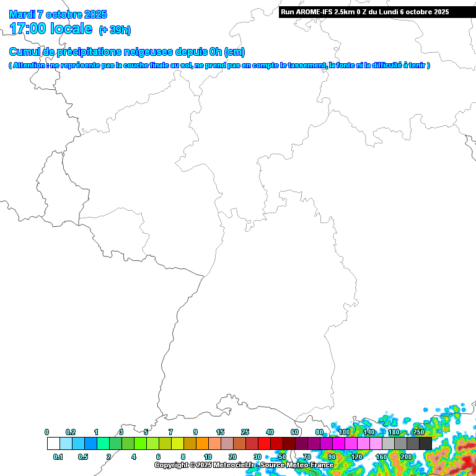Click the Attention warning note text
Viewport: 476px width, 476px height.
click(219, 65)
